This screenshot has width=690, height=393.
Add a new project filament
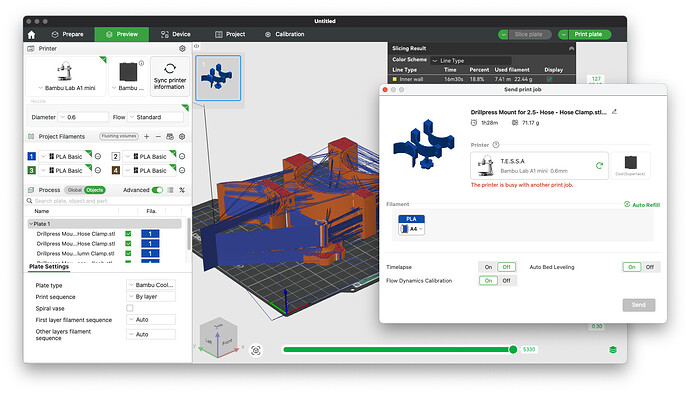[x=147, y=136]
